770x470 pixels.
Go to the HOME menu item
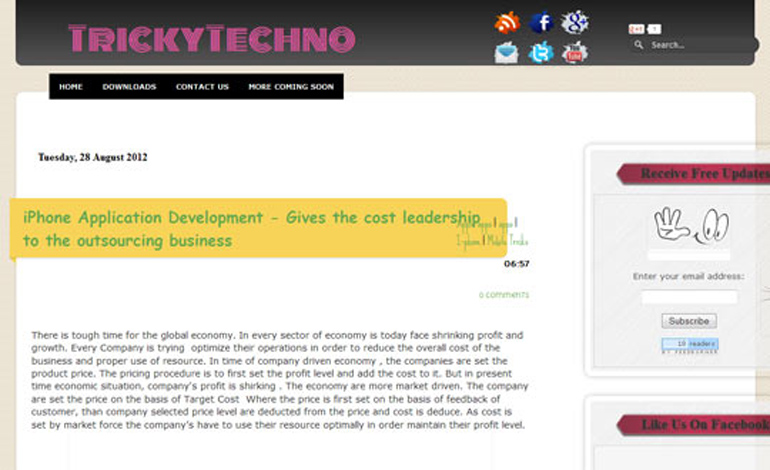pyautogui.click(x=71, y=86)
